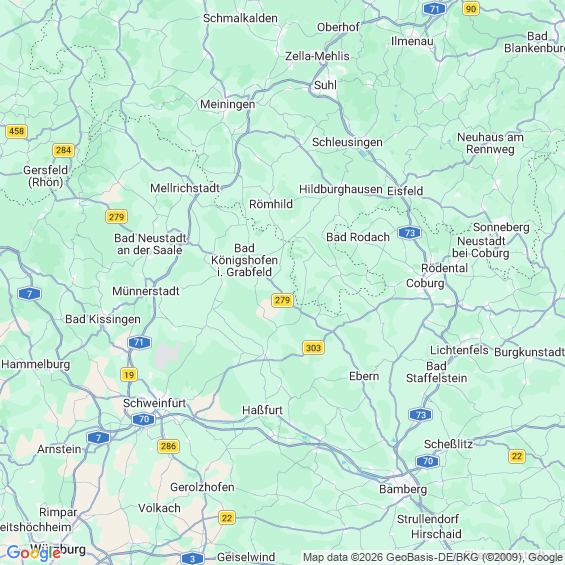565x565 pixels.
Task: Click the A71 highway shield near Ilmenau
Action: pos(434,9)
